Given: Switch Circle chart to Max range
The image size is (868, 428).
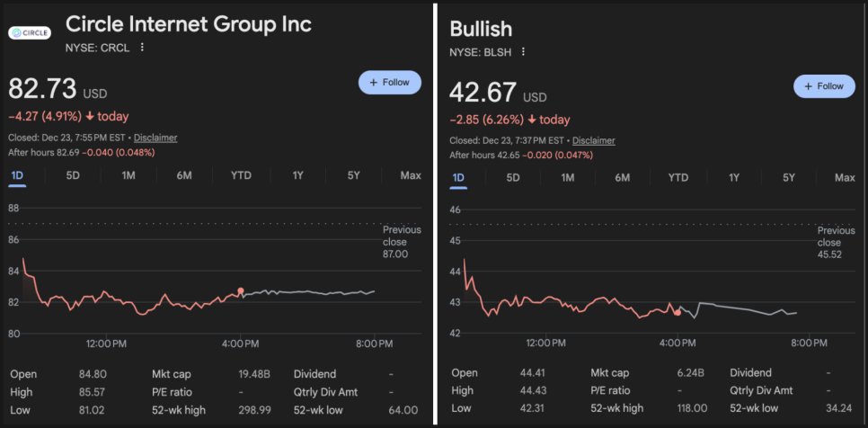Looking at the screenshot, I should (411, 174).
